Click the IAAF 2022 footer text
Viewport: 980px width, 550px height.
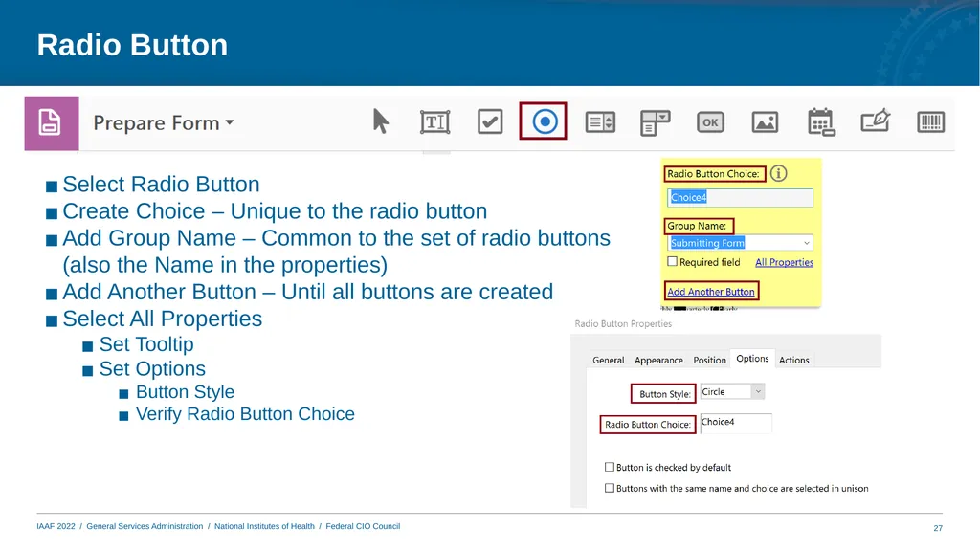(56, 526)
